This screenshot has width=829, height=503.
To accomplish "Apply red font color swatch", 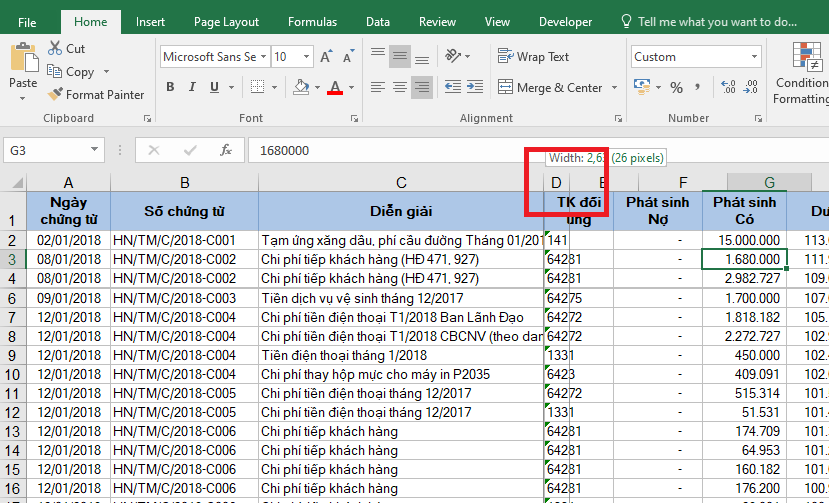I will click(335, 88).
